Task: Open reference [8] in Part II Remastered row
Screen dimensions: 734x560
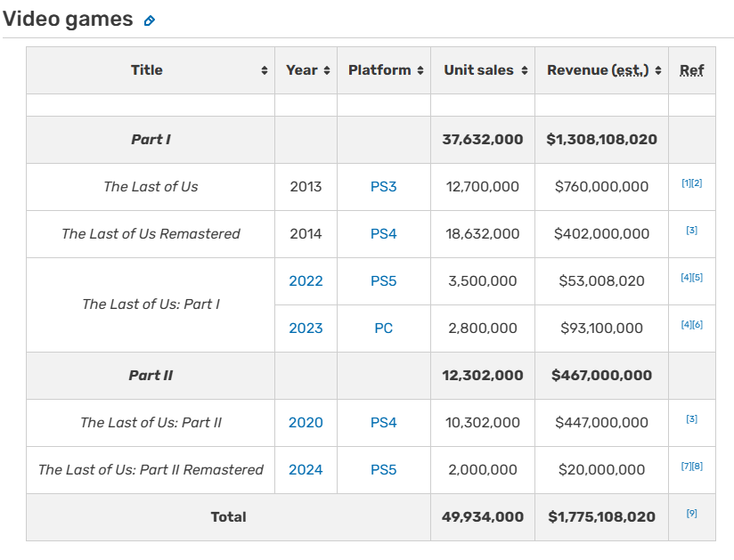Action: tap(697, 466)
